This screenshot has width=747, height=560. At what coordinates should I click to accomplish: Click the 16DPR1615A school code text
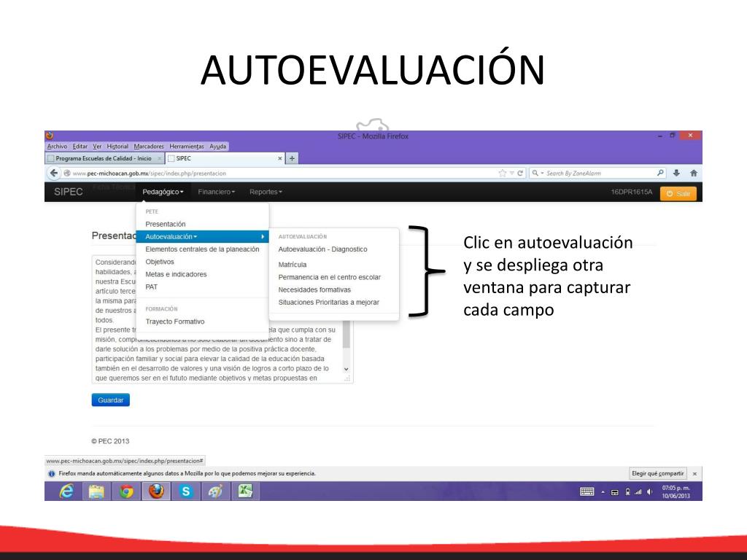(x=632, y=192)
